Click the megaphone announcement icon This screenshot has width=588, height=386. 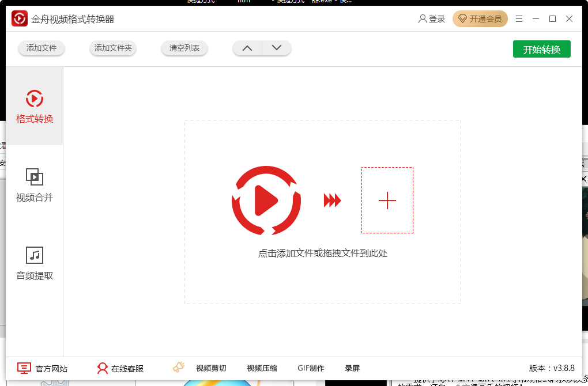pyautogui.click(x=179, y=367)
